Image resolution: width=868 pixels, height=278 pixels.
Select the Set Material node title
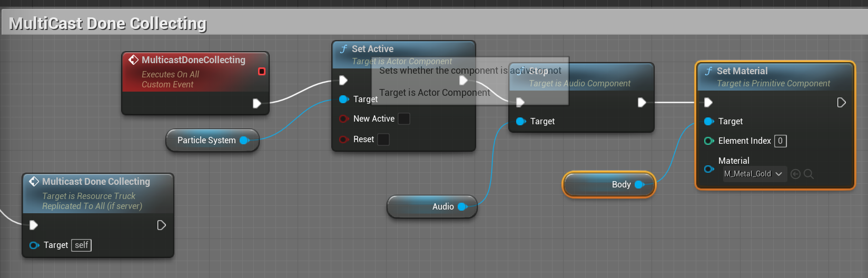(x=742, y=71)
